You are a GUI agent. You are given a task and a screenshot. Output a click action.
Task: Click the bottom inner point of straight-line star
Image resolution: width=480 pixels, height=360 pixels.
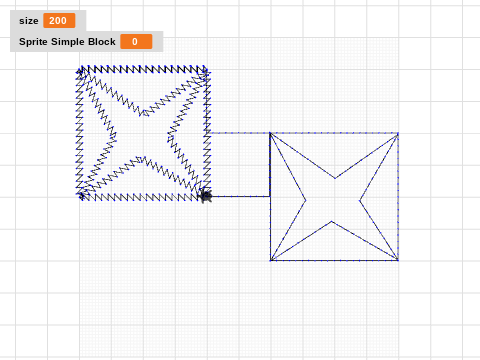tap(331, 221)
